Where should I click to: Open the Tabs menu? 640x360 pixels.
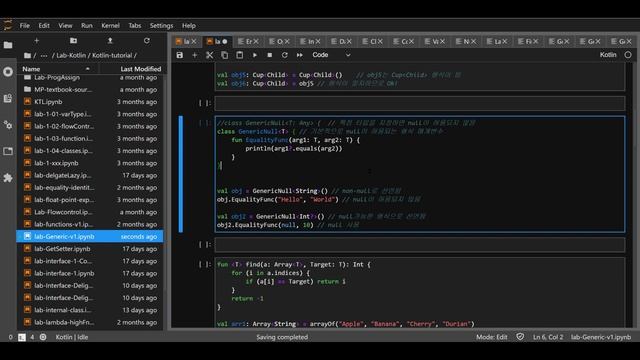(135, 25)
